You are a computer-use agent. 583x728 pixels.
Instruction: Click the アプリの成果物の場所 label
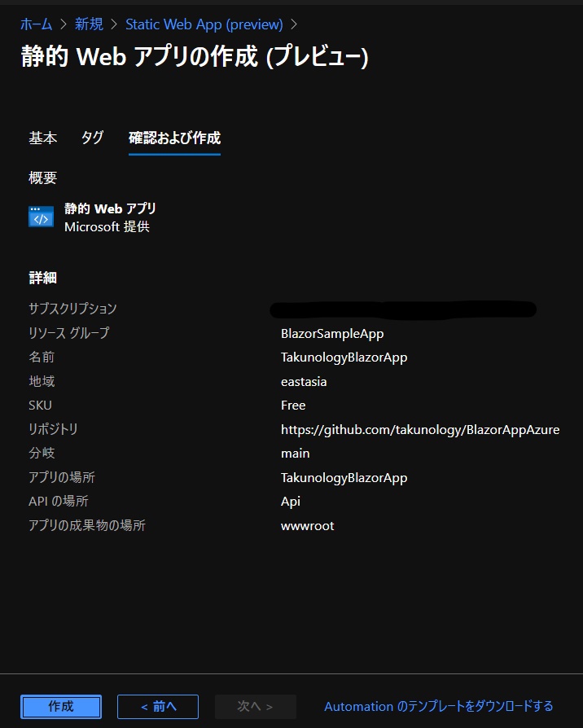click(x=87, y=525)
